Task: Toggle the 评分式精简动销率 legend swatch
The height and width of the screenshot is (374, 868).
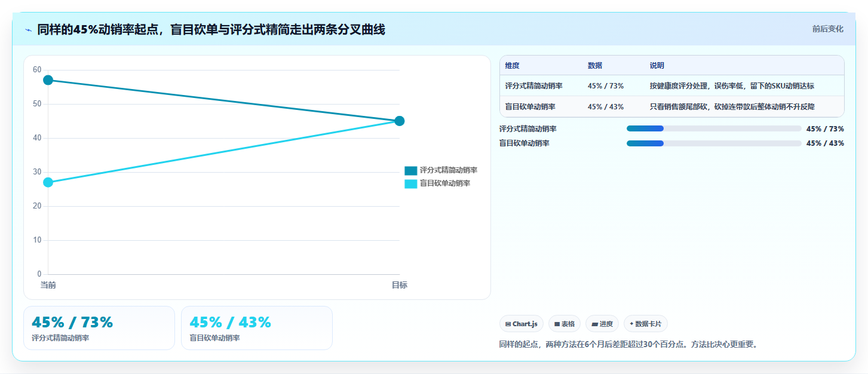Action: click(410, 170)
